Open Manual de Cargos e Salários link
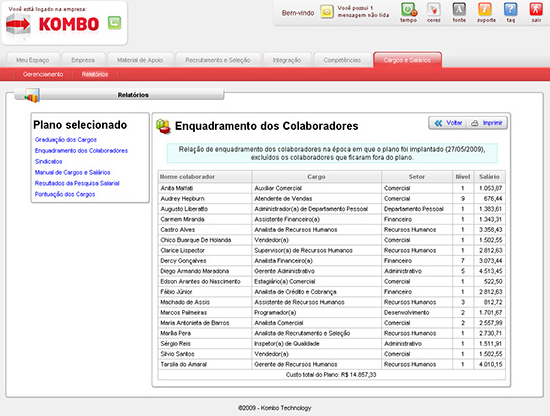This screenshot has height=416, width=550. (72, 172)
